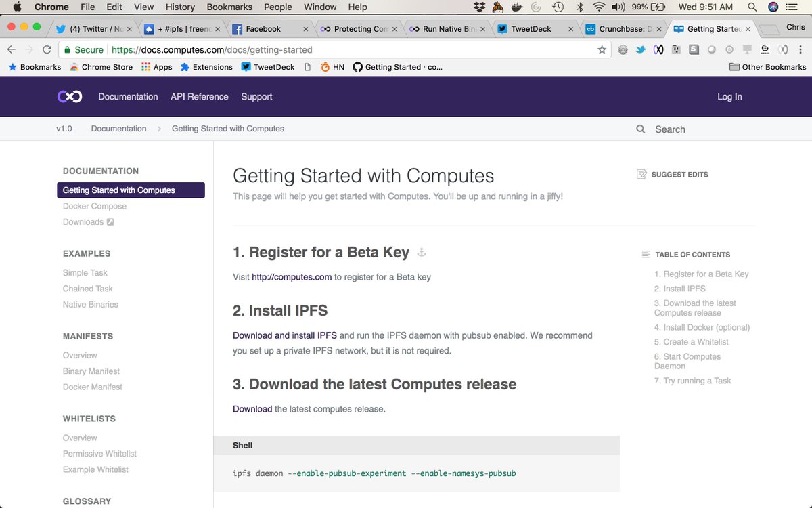The height and width of the screenshot is (508, 812).
Task: Jump to 7. Try running a Task
Action: coord(693,381)
